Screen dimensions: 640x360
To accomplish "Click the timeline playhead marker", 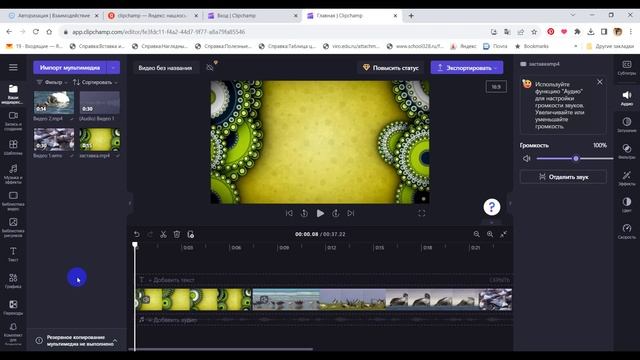I will coord(135,245).
